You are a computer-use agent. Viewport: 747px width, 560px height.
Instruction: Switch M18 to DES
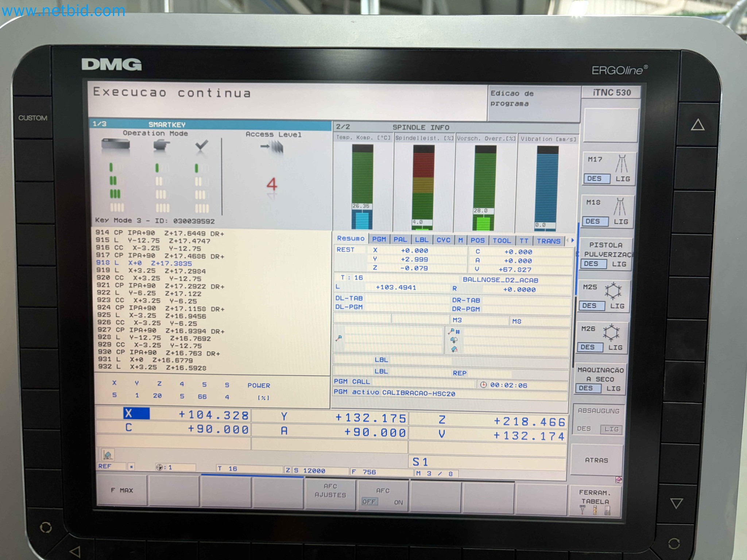(595, 221)
